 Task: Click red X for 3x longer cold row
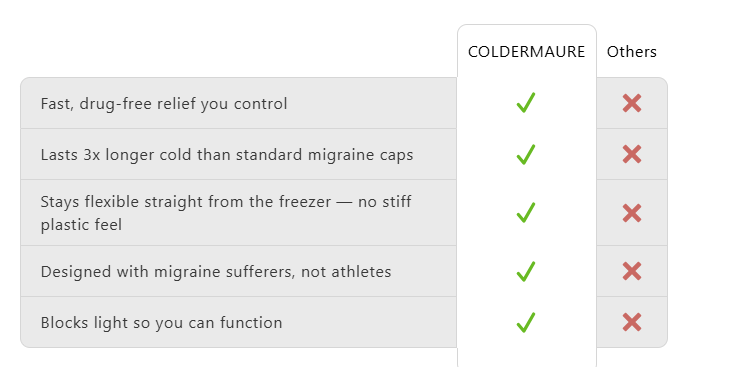pos(632,154)
